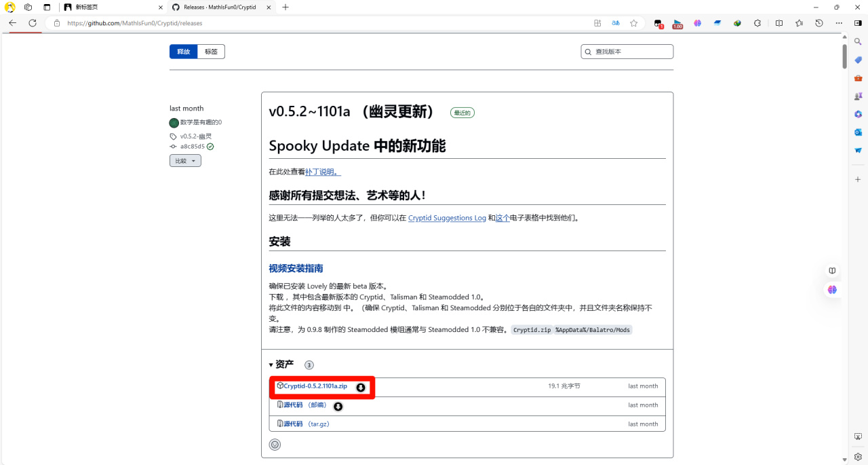Go back with the back arrow
Viewport: 868px width, 465px height.
click(12, 22)
